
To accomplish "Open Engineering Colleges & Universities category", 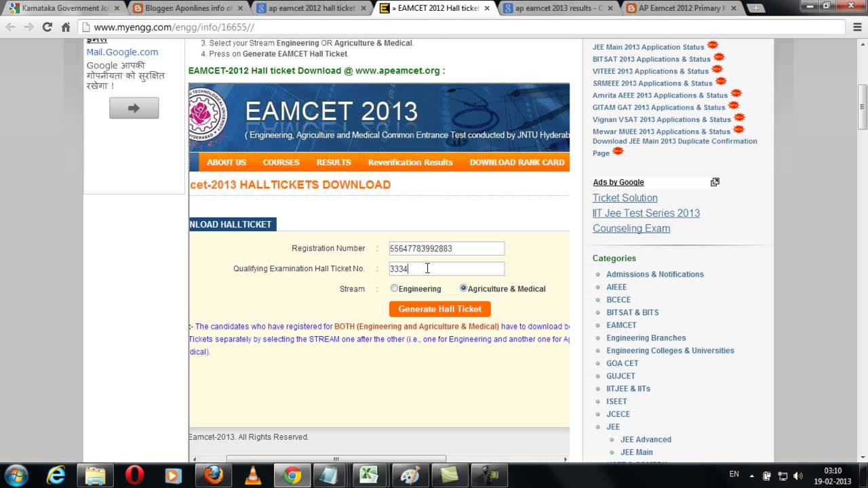I will [670, 350].
